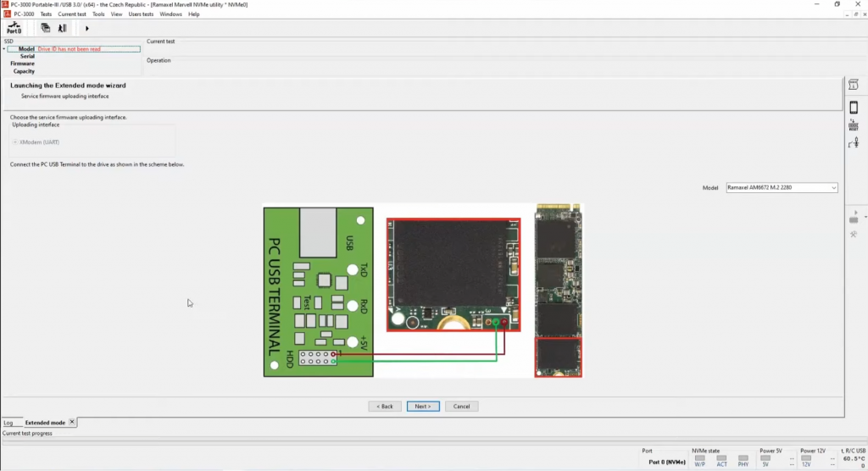Select the XModem (UART) radio option
The height and width of the screenshot is (471, 868).
[14, 142]
